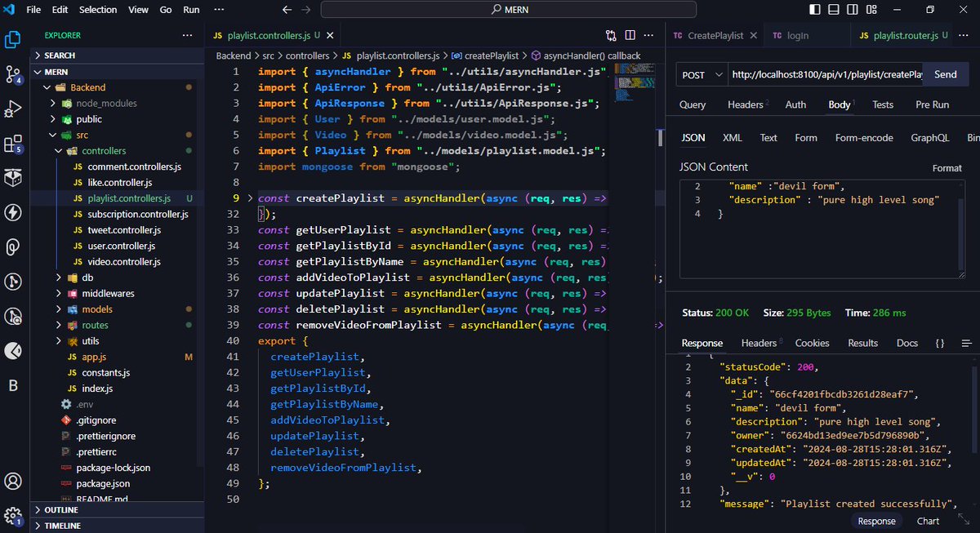Viewport: 980px width, 533px height.
Task: Click the request URL field
Action: 826,74
